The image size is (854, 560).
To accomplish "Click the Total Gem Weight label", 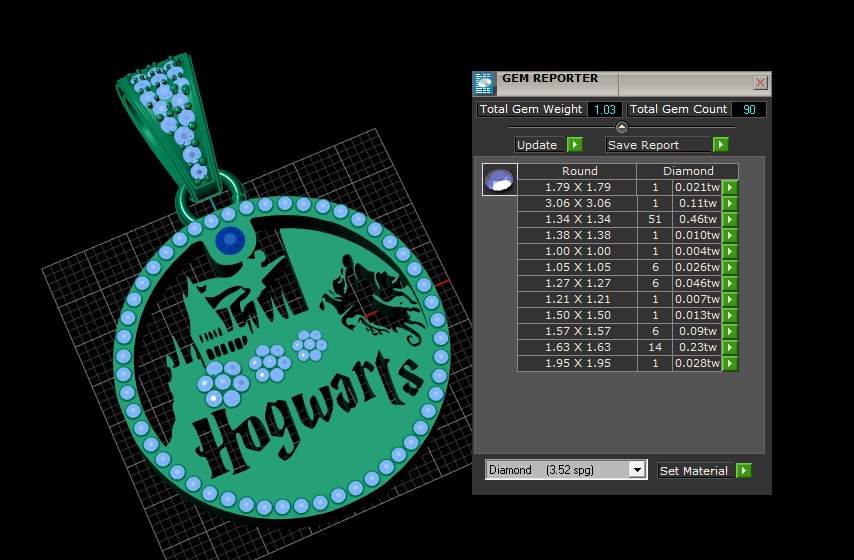I will click(x=531, y=109).
